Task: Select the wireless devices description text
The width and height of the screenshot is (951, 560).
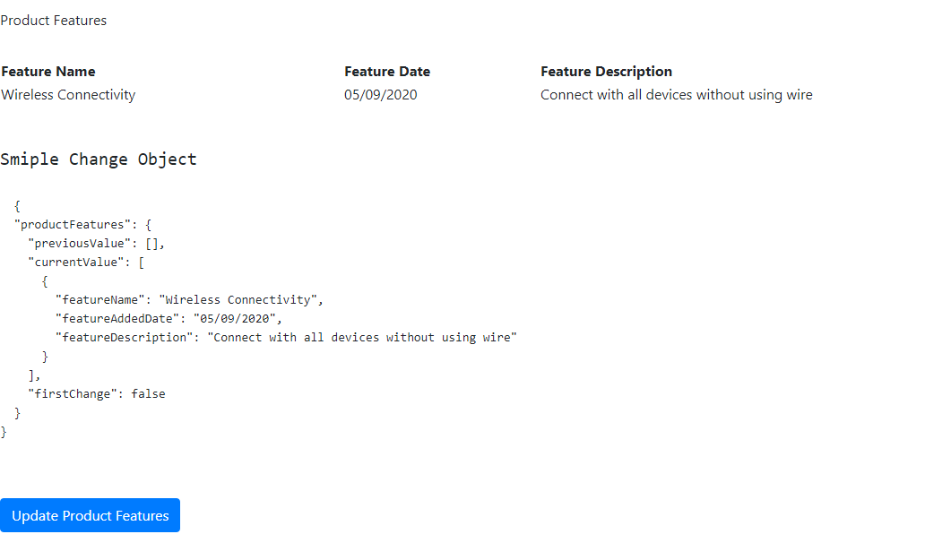Action: (676, 94)
